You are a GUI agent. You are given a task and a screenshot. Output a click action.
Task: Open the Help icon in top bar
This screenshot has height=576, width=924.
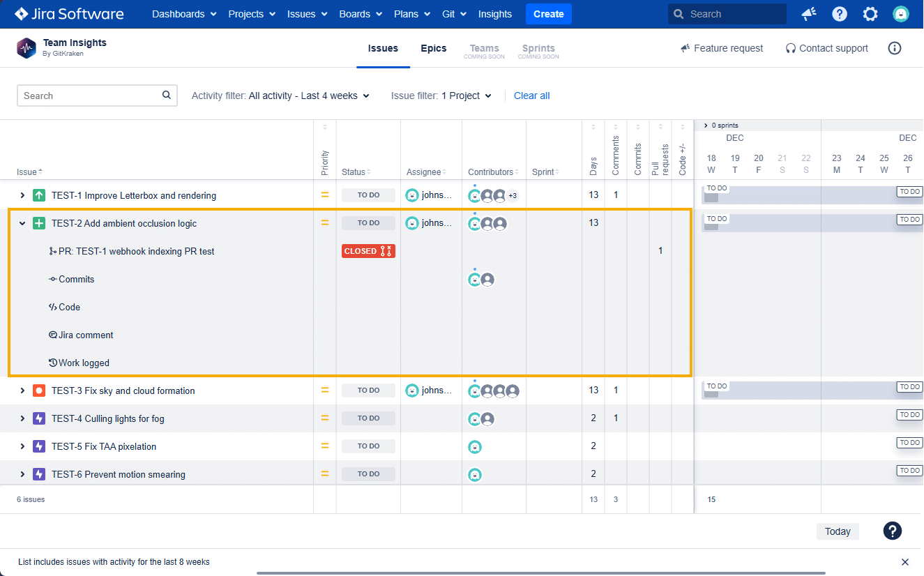tap(840, 14)
